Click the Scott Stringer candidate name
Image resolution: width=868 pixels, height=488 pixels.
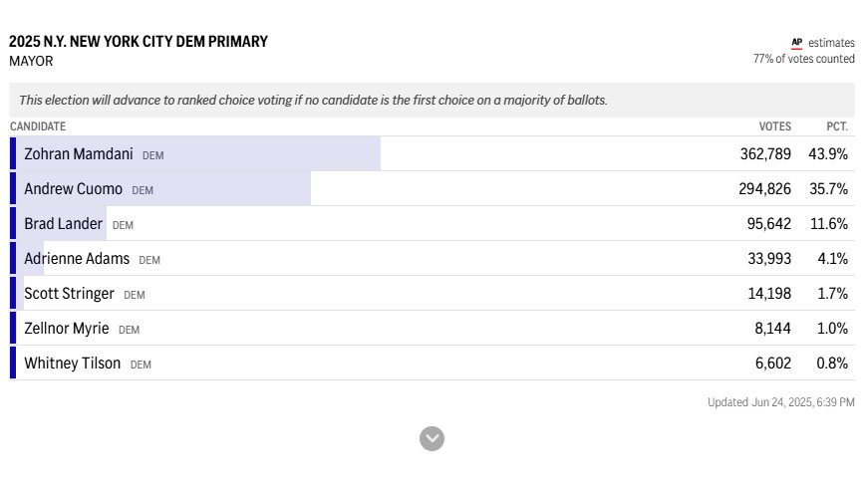69,294
